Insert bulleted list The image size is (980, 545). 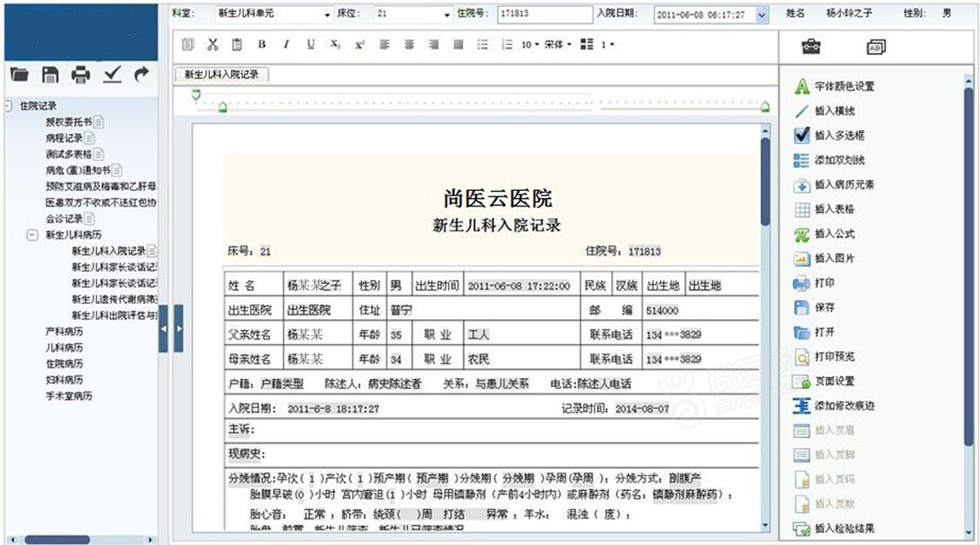coord(482,44)
